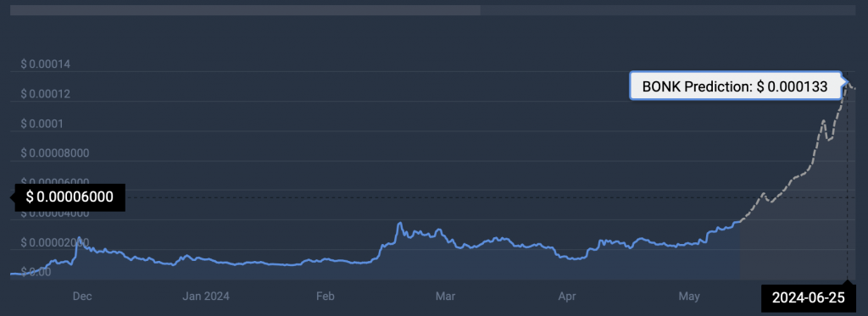Select the Dec label on the time axis
868x316 pixels.
click(81, 297)
